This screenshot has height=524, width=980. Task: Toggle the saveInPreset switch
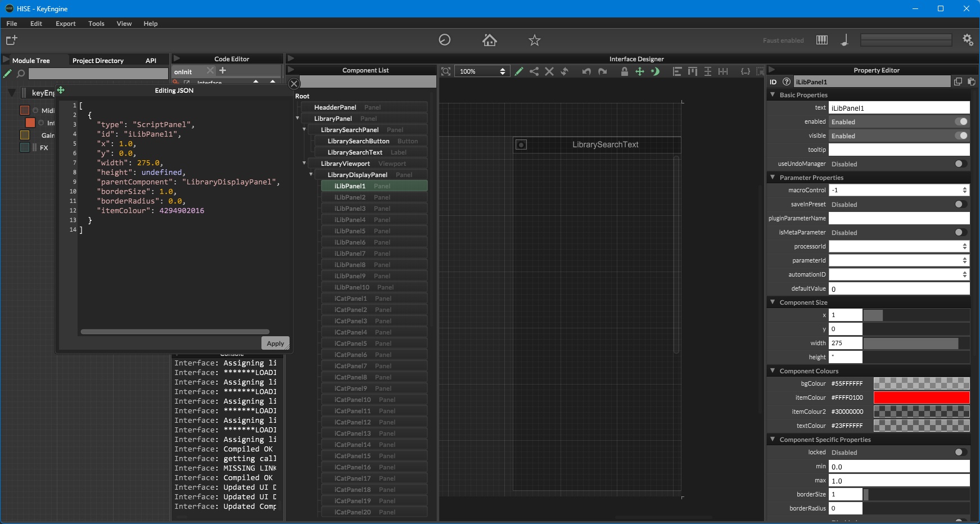coord(961,205)
